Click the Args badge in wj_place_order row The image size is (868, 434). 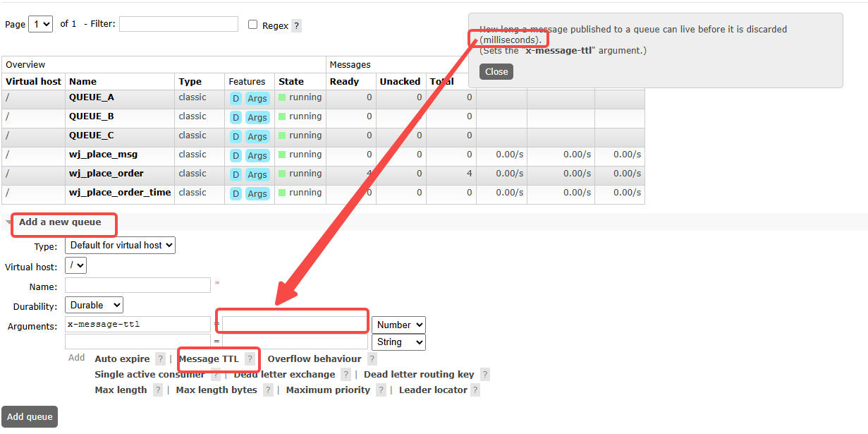tap(257, 175)
